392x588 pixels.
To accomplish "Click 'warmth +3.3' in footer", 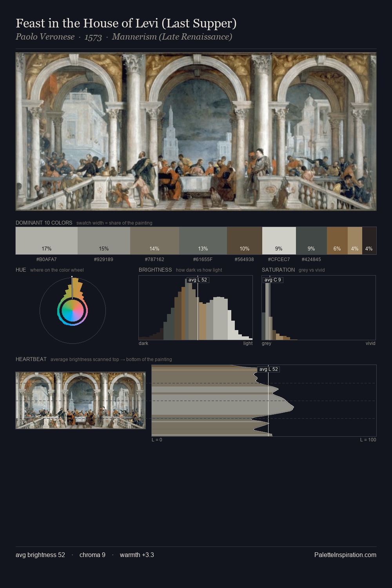I will [137, 555].
